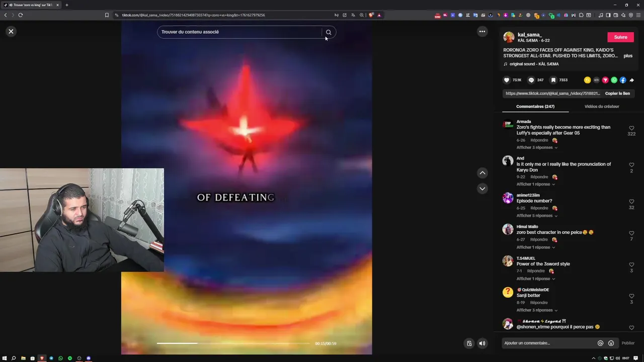The image size is (644, 362).
Task: Switch to 'Vidéos du créateur' tab
Action: click(x=602, y=107)
